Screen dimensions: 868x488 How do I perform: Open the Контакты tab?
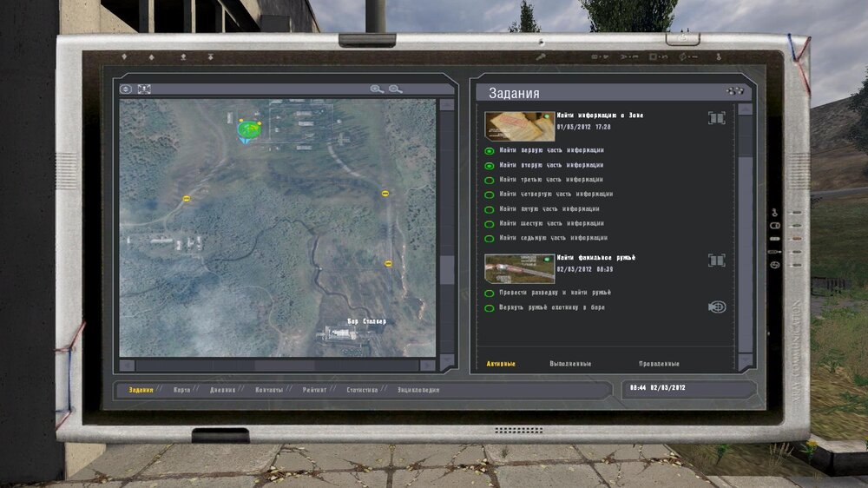click(269, 390)
